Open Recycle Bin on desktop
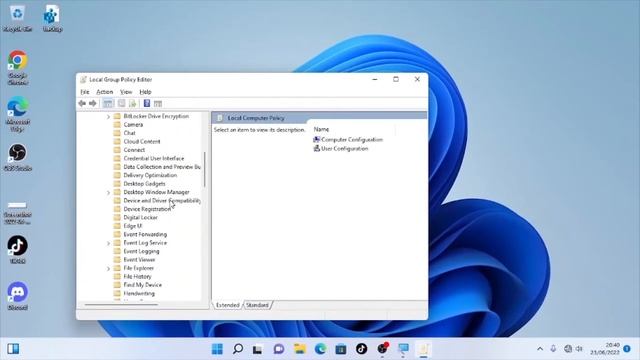This screenshot has width=640, height=360. pos(18,18)
